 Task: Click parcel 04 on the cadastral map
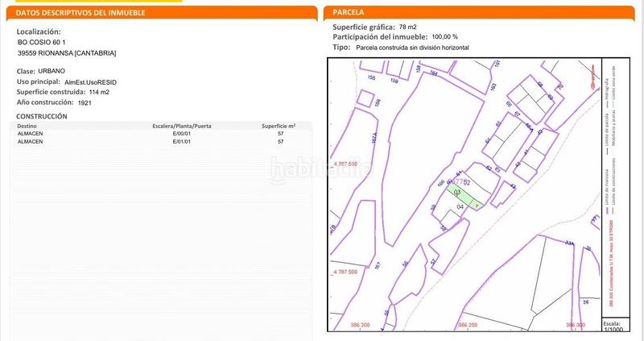click(460, 207)
